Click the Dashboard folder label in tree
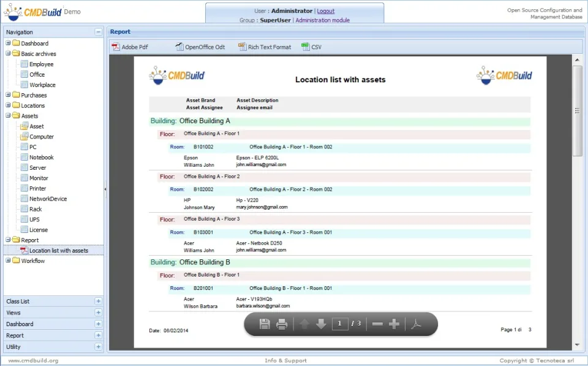 coord(34,43)
